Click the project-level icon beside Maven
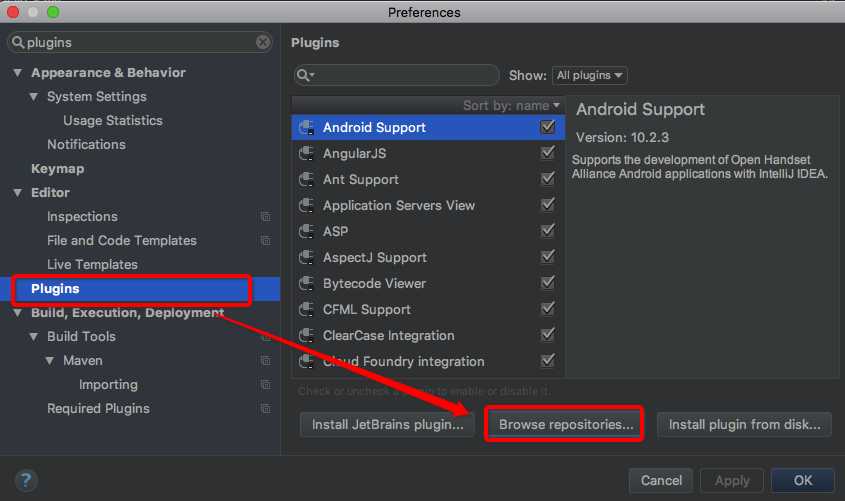Viewport: 845px width, 501px height. pyautogui.click(x=266, y=360)
